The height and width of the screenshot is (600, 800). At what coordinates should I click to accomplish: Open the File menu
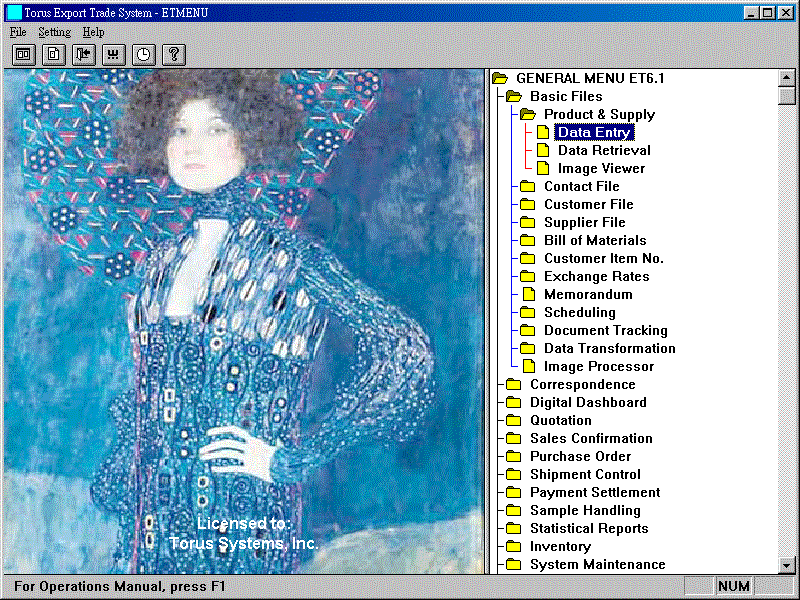[x=18, y=32]
